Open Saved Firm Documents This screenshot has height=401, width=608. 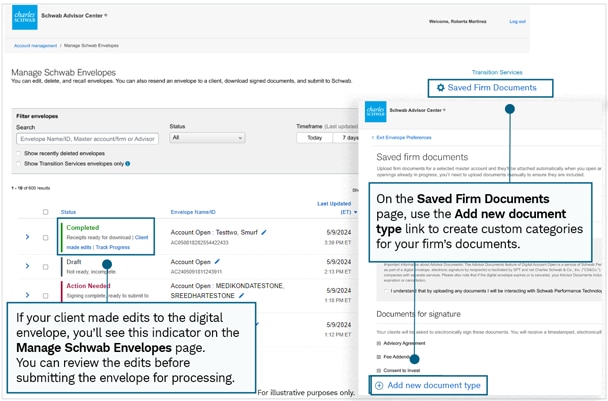pos(491,88)
